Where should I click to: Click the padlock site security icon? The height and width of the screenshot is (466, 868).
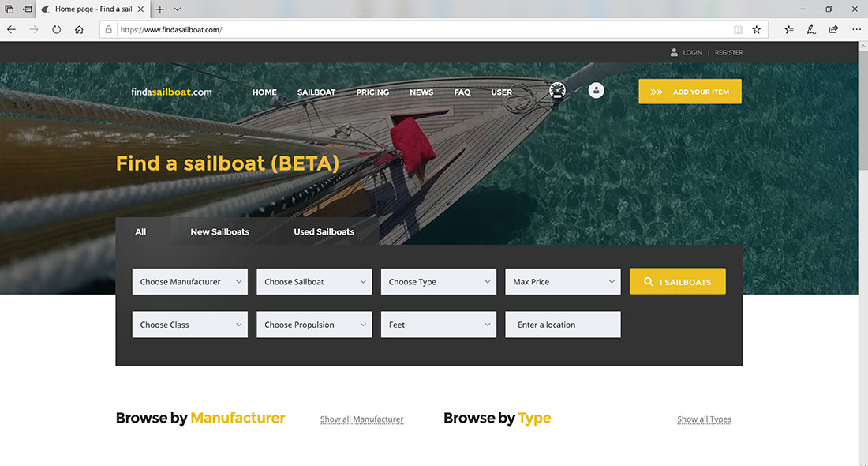pos(109,29)
